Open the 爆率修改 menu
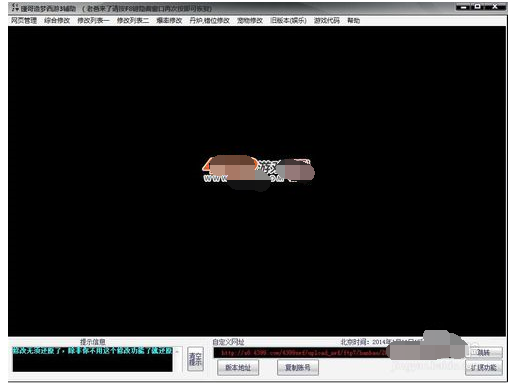This screenshot has width=521, height=383. click(169, 21)
